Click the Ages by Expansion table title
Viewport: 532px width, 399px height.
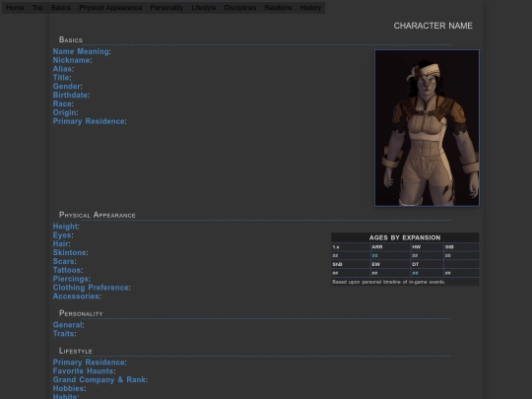(x=405, y=237)
